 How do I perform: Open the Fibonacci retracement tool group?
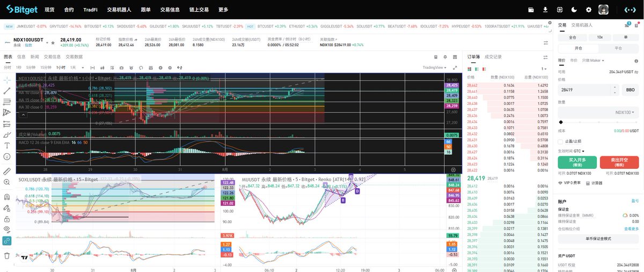[x=7, y=102]
